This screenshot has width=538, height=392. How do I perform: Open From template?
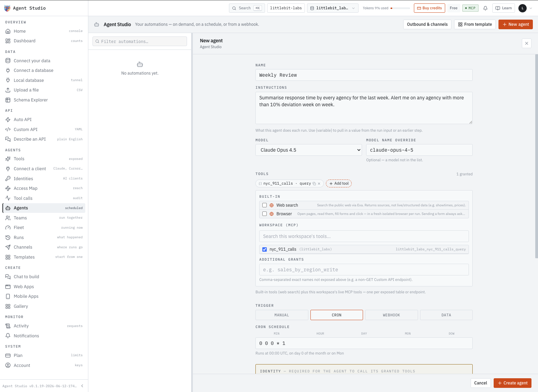click(475, 24)
